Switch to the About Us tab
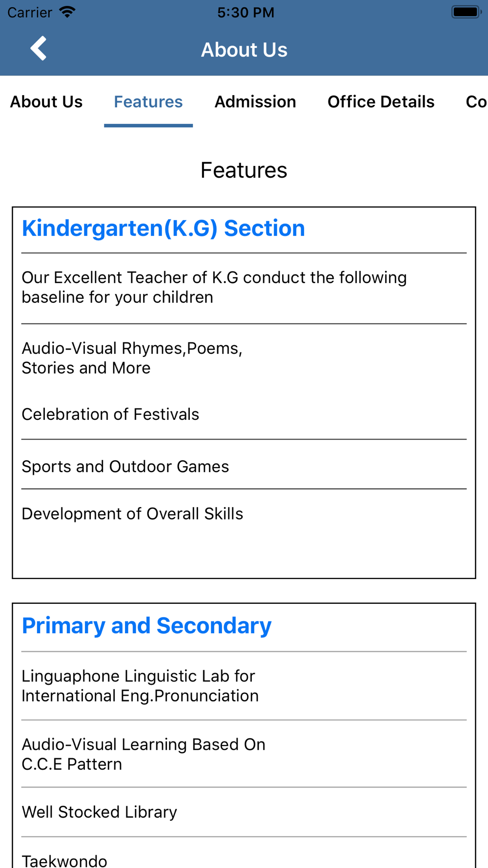This screenshot has height=868, width=488. 46,102
